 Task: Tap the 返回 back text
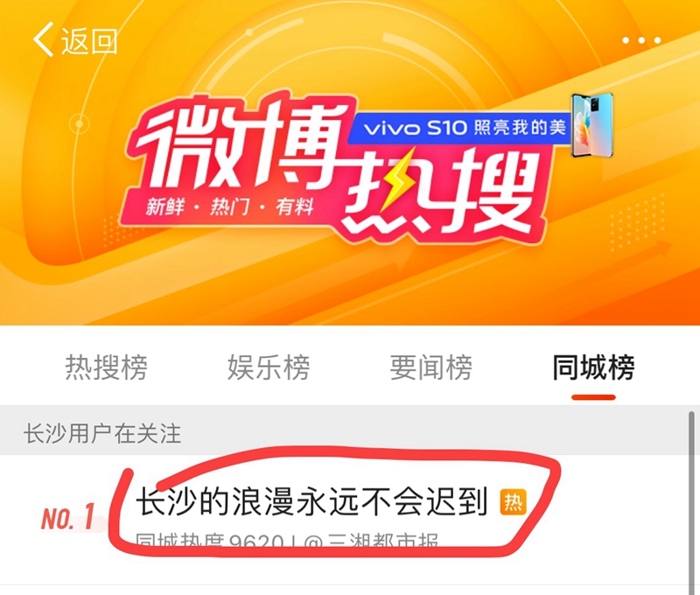[89, 40]
